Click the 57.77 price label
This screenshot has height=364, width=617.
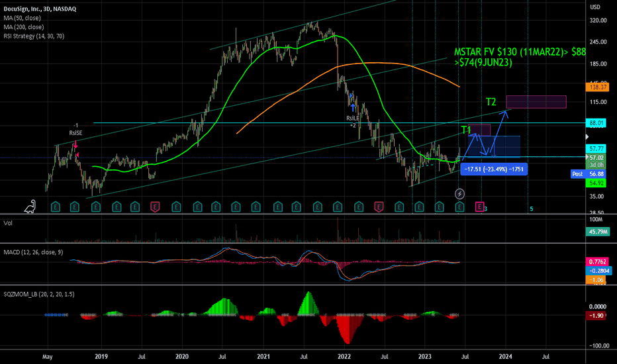(596, 149)
